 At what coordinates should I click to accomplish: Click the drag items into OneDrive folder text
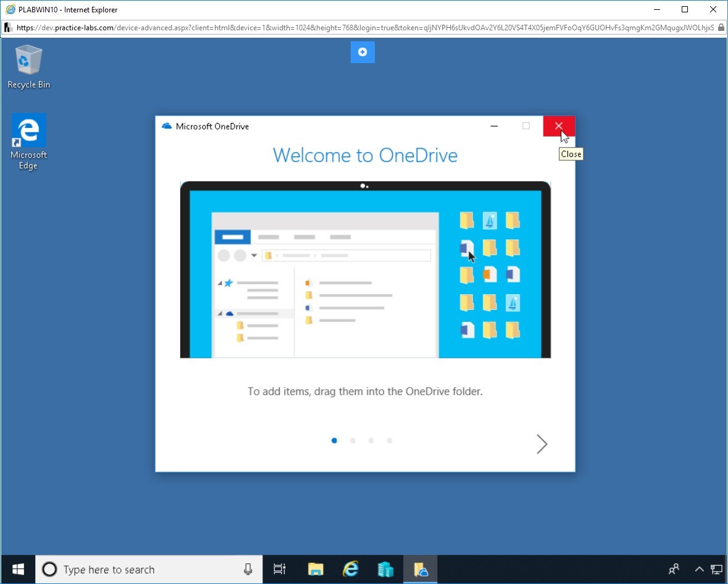point(365,391)
